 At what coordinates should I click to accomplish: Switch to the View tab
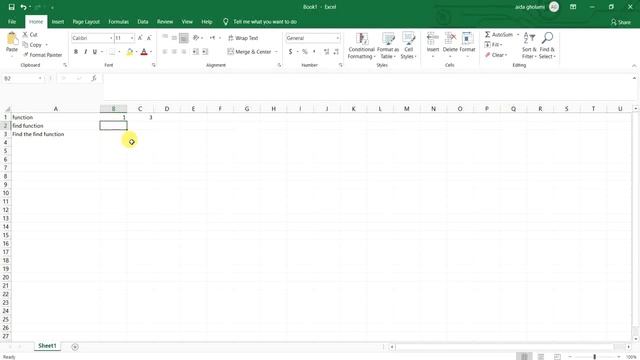(187, 22)
